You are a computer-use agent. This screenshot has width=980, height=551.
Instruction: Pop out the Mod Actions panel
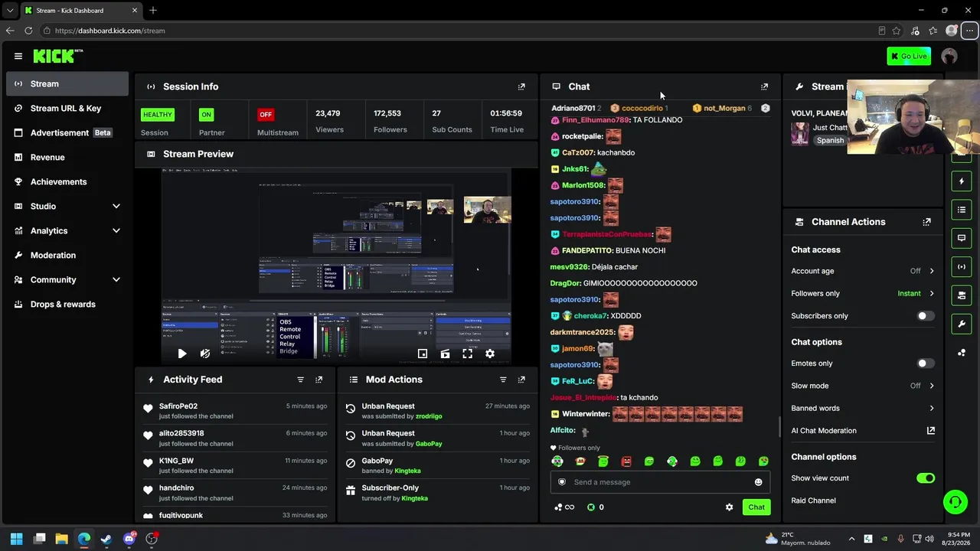(521, 380)
